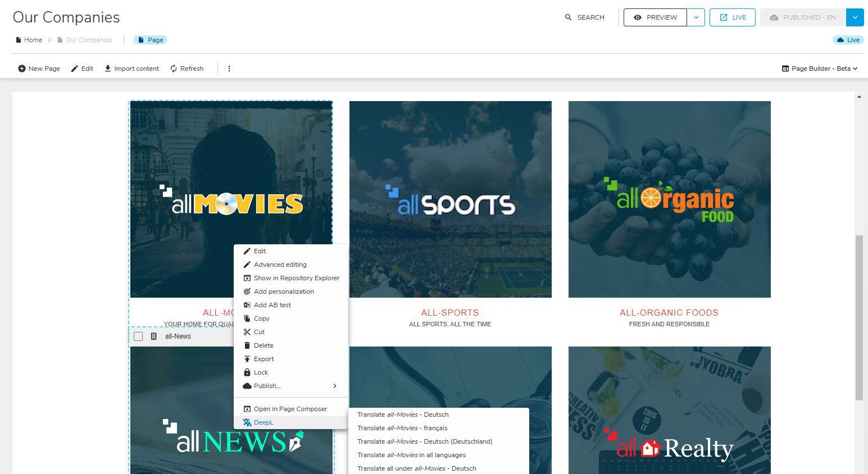Image resolution: width=868 pixels, height=474 pixels.
Task: Expand the preview options dropdown arrow
Action: (x=696, y=17)
